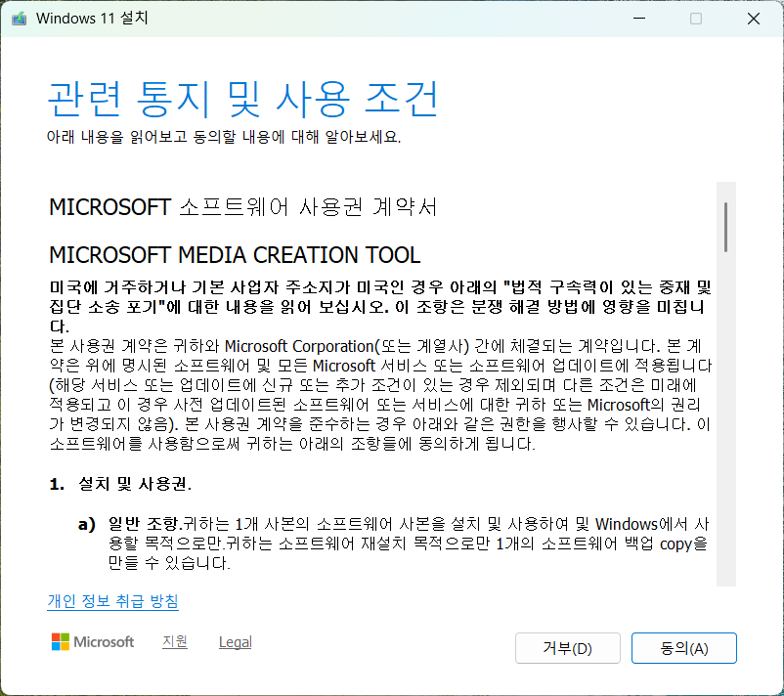Open the 개인 정보 취급 방침 link
The height and width of the screenshot is (696, 784).
112,601
